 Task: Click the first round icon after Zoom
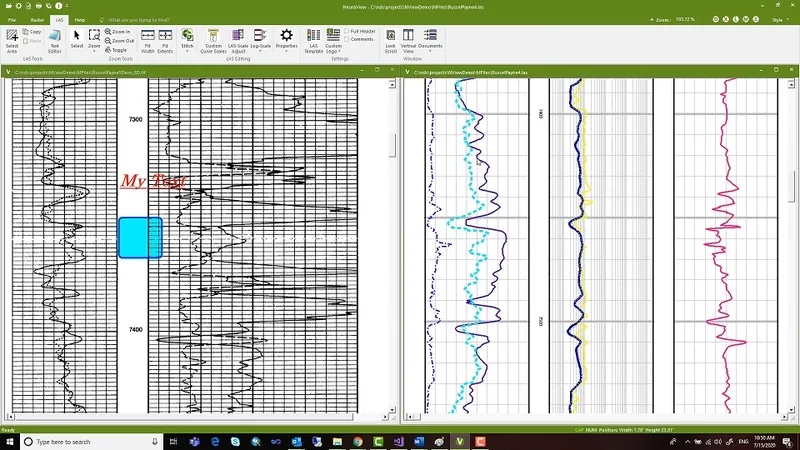715,19
